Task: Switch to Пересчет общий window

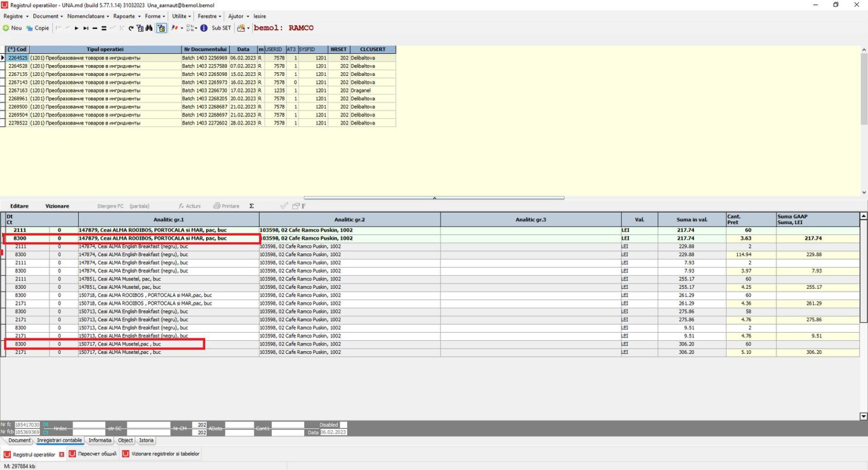Action: point(93,454)
